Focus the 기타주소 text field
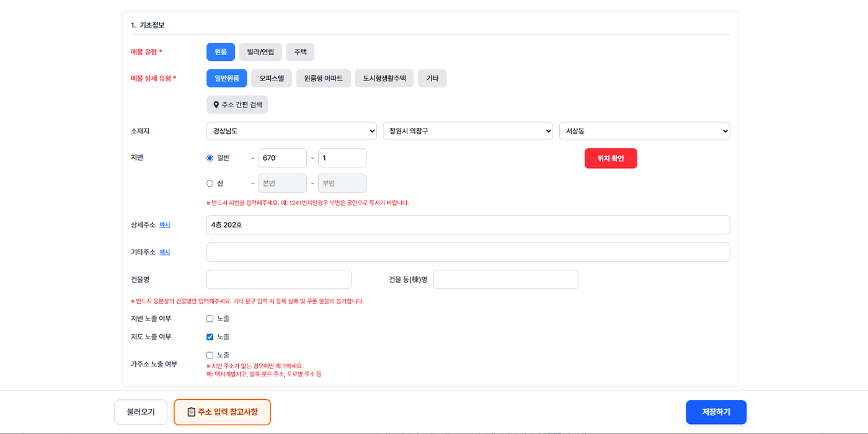Viewport: 868px width, 434px height. [x=467, y=252]
